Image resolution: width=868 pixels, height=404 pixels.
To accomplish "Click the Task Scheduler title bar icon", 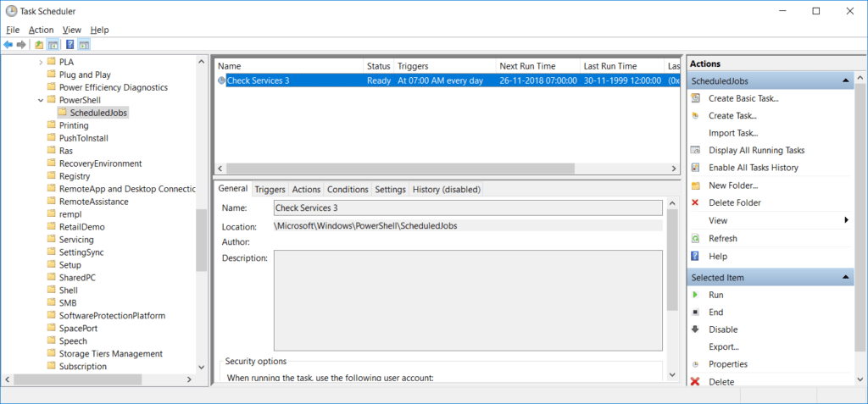I will (11, 10).
